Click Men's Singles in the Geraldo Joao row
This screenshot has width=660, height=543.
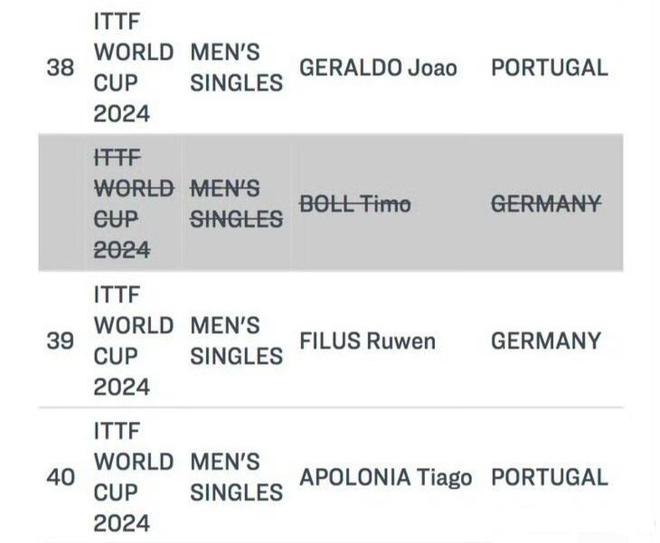point(236,68)
